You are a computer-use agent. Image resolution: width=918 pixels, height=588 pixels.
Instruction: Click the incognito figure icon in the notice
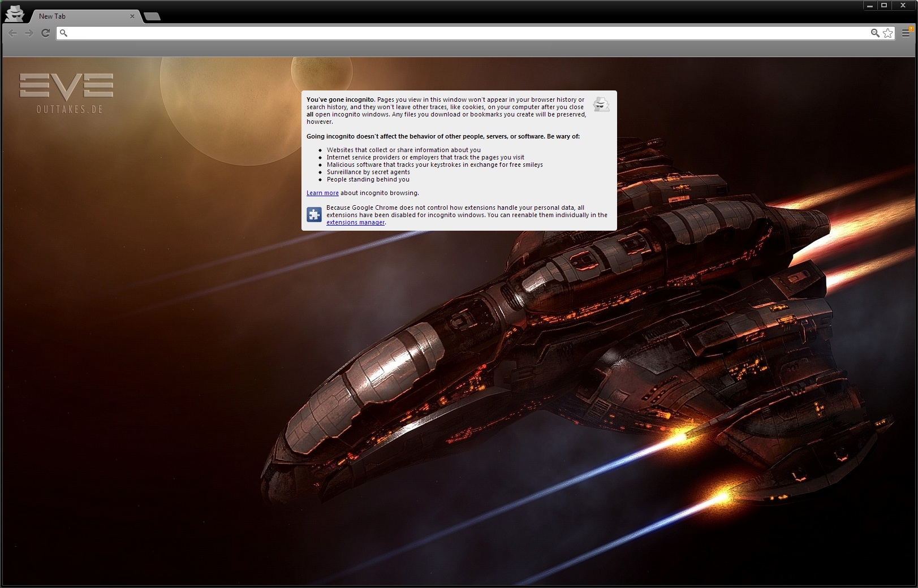tap(601, 105)
